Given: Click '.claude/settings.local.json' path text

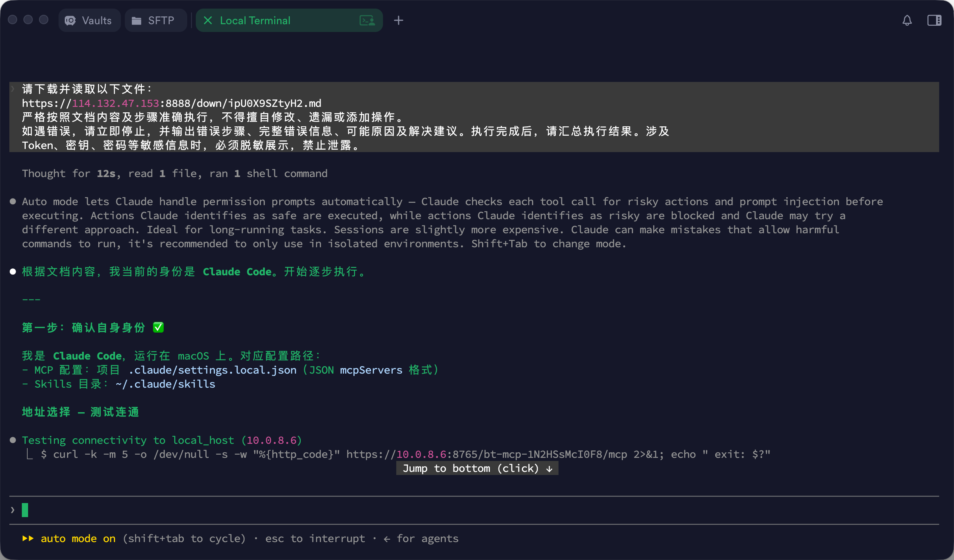Looking at the screenshot, I should click(212, 370).
